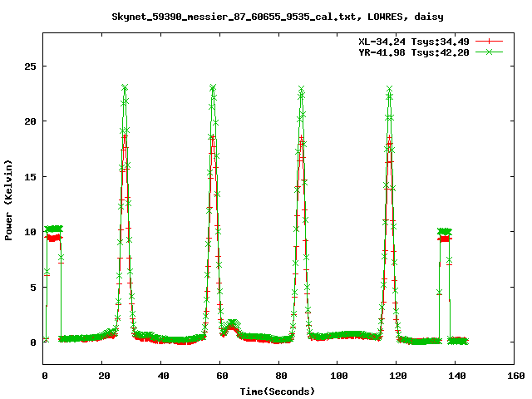Click the x-axis tick label 160
Viewport: 532px width, 399px height.
(516, 376)
